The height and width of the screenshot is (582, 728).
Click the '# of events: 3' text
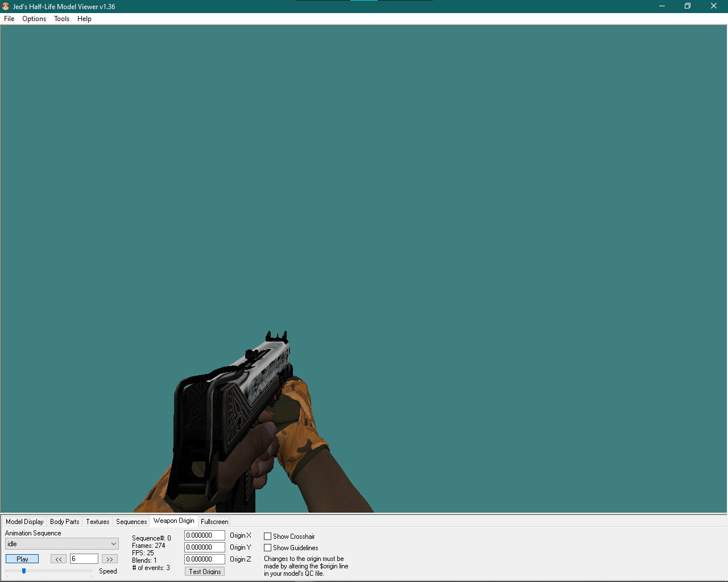tap(151, 568)
